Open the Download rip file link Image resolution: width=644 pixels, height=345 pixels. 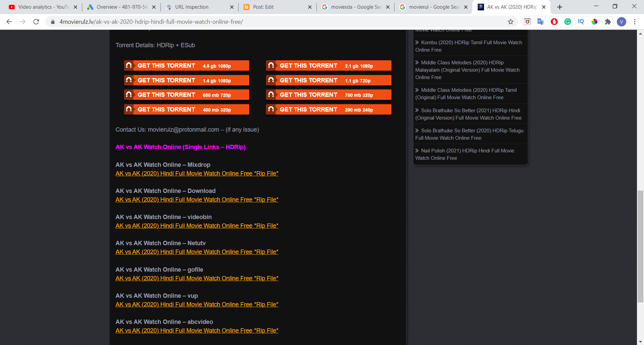click(x=197, y=200)
